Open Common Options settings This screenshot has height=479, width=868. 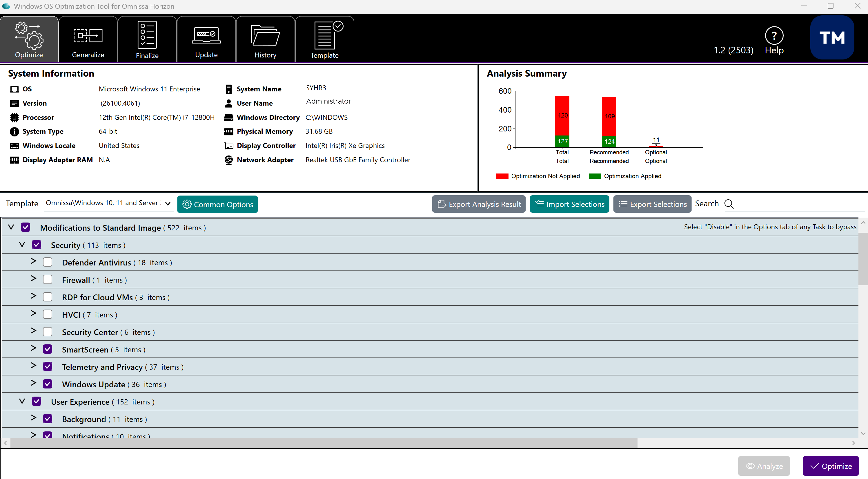(217, 204)
